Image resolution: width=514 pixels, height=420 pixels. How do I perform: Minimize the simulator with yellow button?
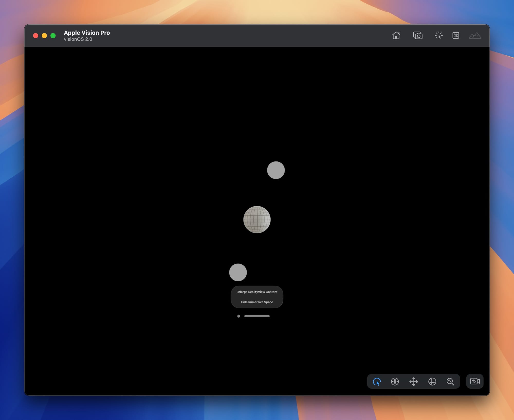click(x=44, y=36)
